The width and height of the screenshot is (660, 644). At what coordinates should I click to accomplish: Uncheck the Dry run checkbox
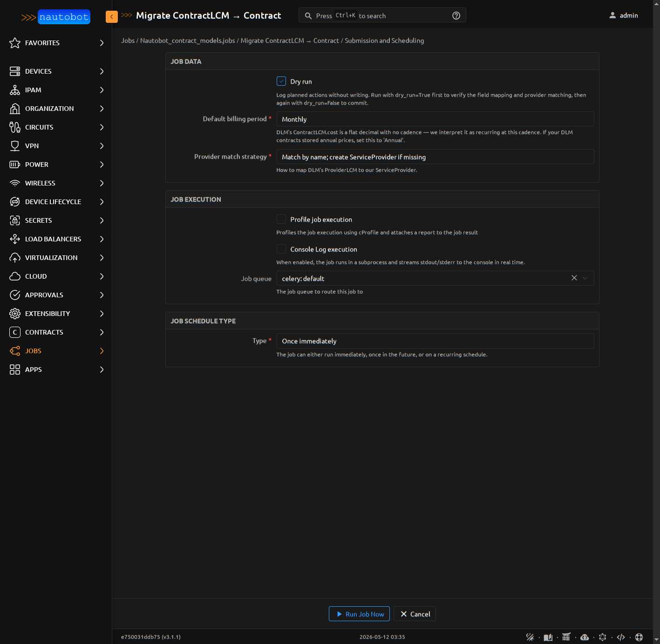[x=281, y=81]
